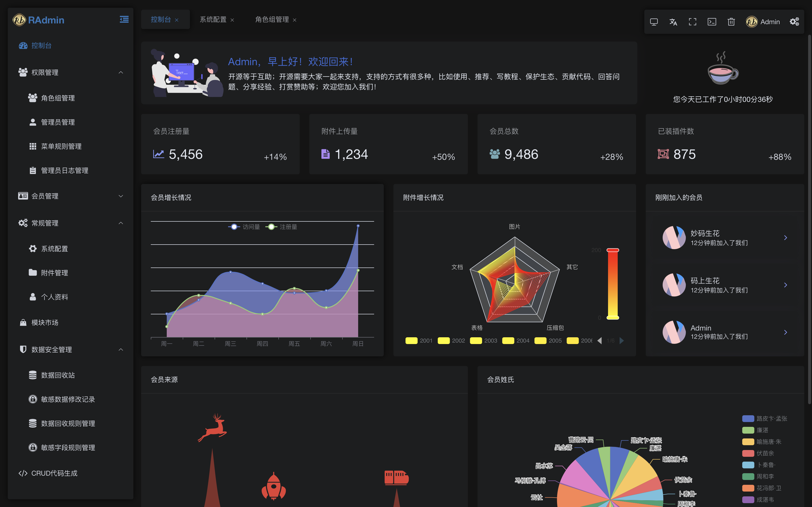Click the radar chart visual map color slider
This screenshot has height=507, width=812.
613,284
